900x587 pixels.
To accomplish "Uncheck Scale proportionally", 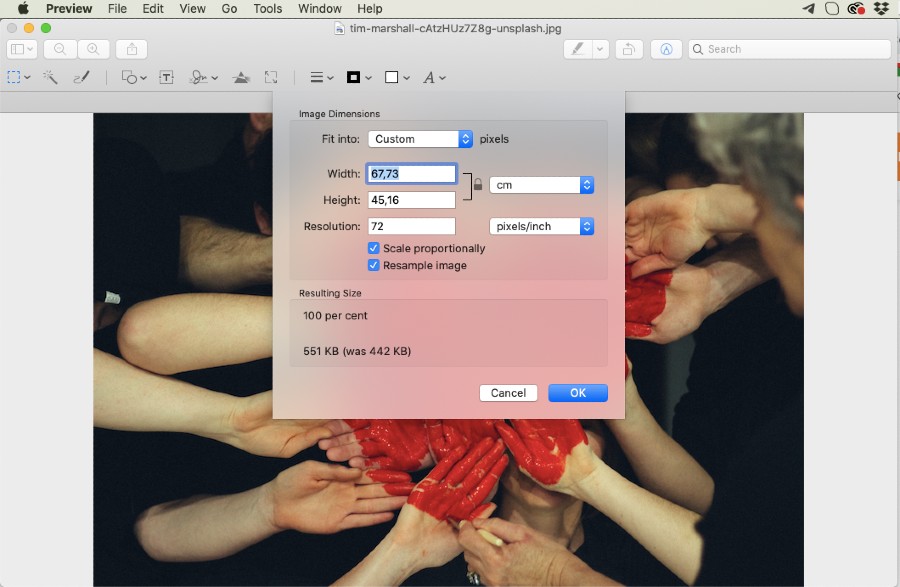I will (374, 248).
